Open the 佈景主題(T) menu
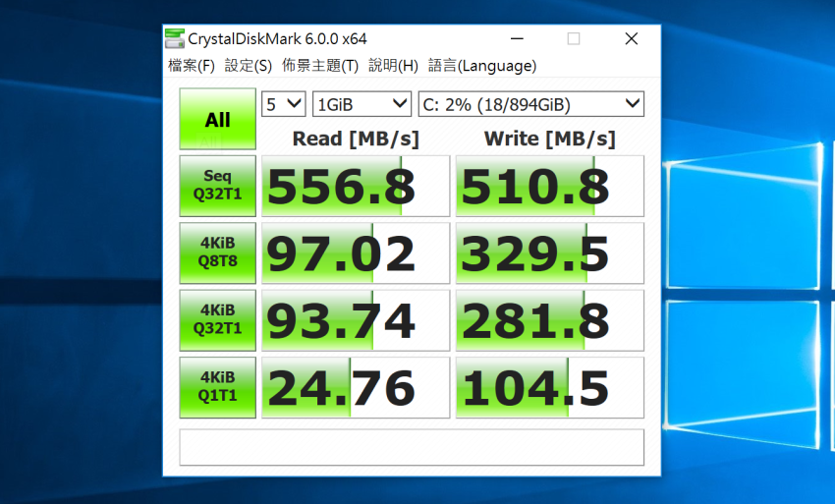The image size is (835, 504). point(320,66)
